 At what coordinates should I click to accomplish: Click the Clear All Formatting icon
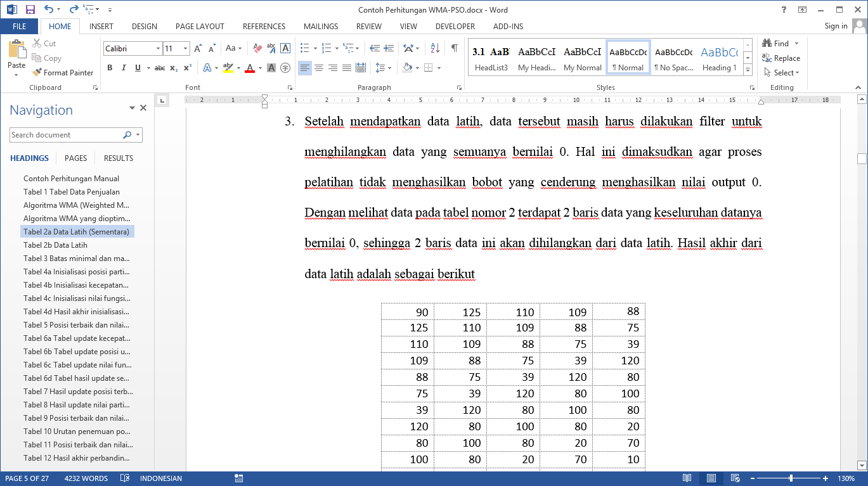[x=257, y=48]
